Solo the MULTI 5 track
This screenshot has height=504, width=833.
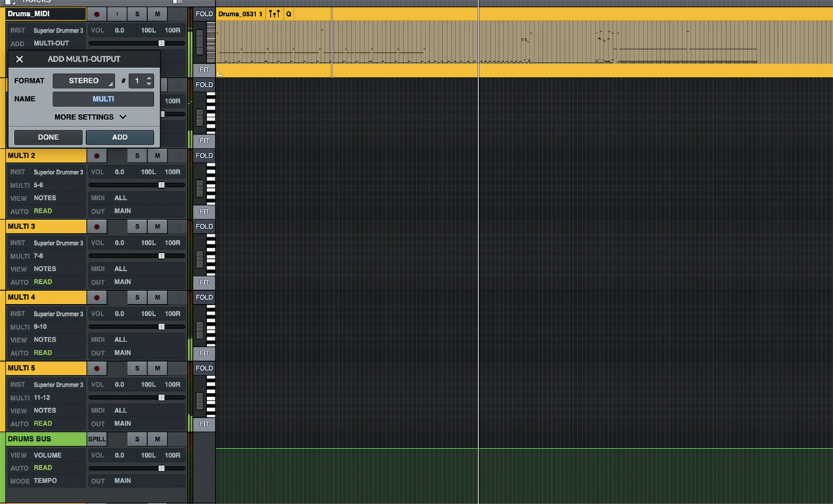coord(137,368)
